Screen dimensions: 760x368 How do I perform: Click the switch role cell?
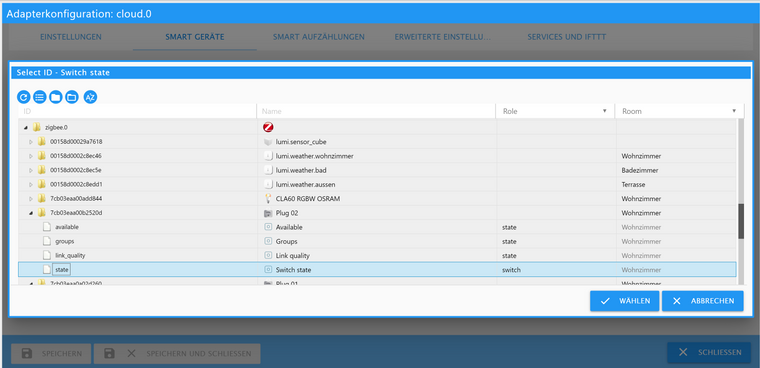click(x=556, y=270)
